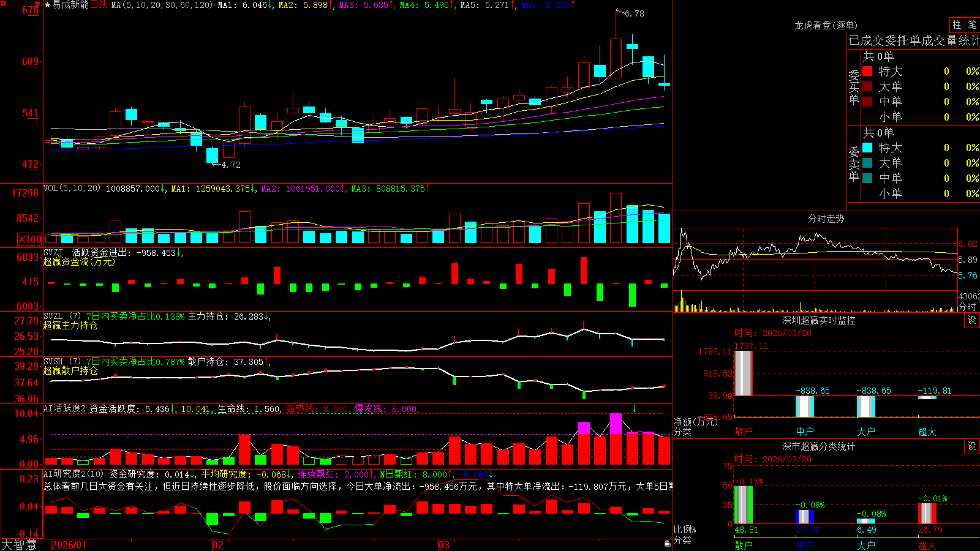Viewport: 980px width, 551px height.
Task: Select teal 大单 sell-order swatch
Action: tap(867, 163)
